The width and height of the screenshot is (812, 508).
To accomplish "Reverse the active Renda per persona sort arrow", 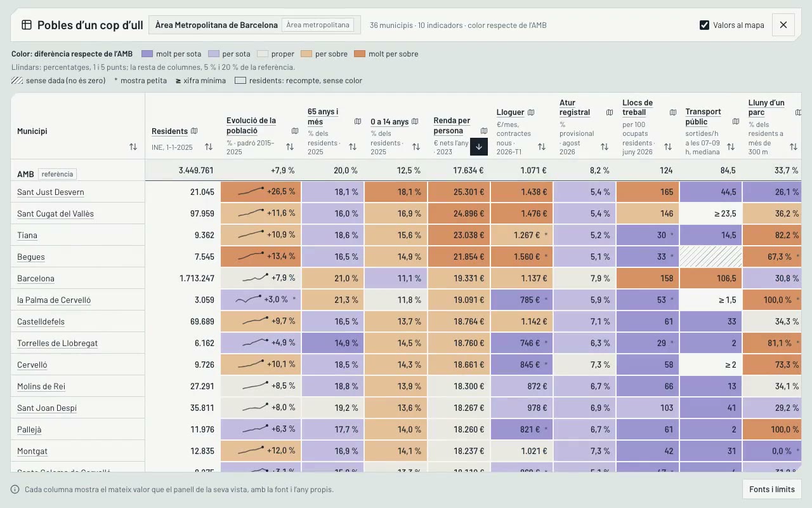I will [479, 147].
